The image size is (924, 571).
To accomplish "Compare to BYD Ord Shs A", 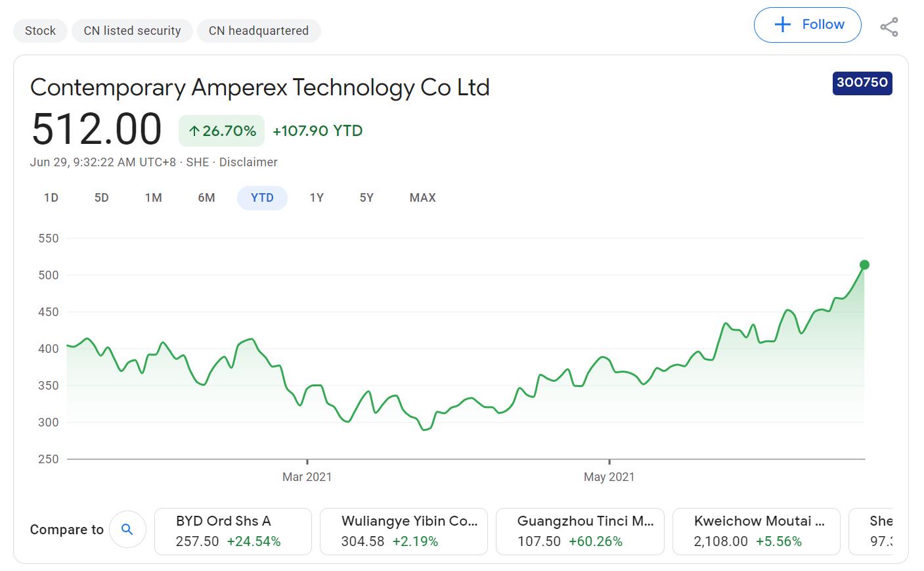I will (x=232, y=531).
